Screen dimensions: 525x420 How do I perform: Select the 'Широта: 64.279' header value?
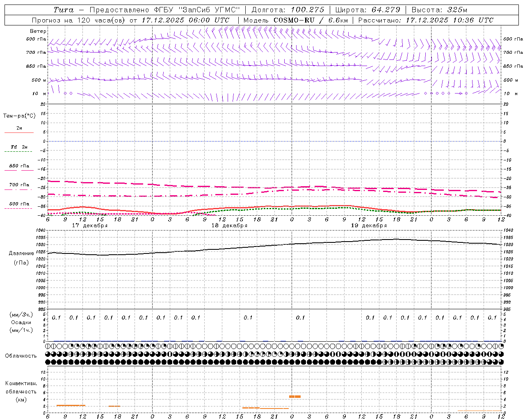(367, 10)
